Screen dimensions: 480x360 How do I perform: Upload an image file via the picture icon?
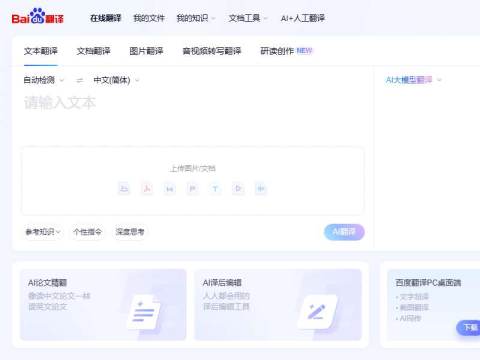coord(124,189)
